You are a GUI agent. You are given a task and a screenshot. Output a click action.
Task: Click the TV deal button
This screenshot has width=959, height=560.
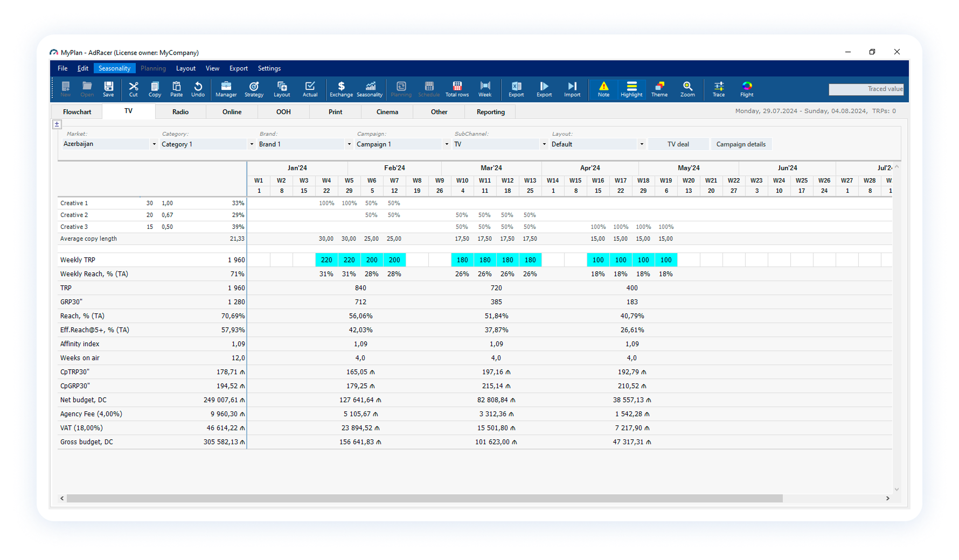(678, 144)
